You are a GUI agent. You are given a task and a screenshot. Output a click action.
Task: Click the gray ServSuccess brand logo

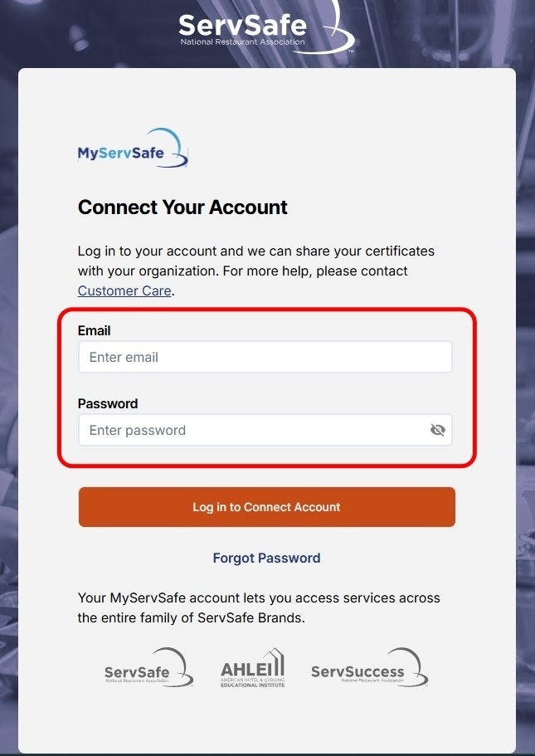click(x=368, y=669)
